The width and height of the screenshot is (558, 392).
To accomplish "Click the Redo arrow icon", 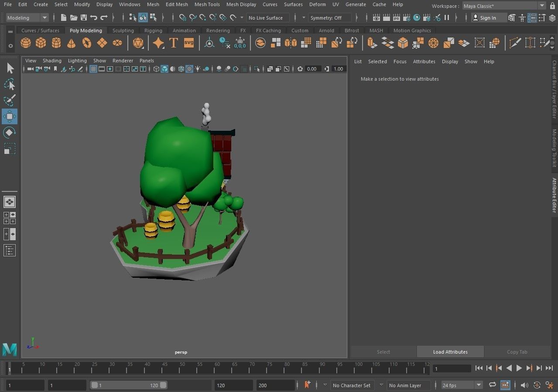I will [x=104, y=17].
